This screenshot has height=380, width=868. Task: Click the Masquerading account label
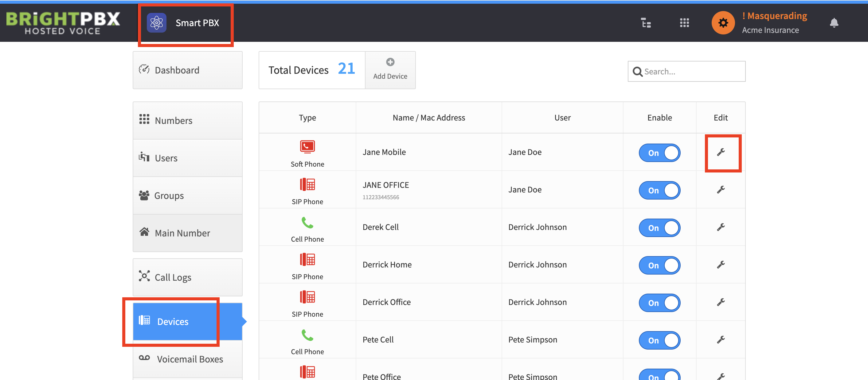coord(774,16)
